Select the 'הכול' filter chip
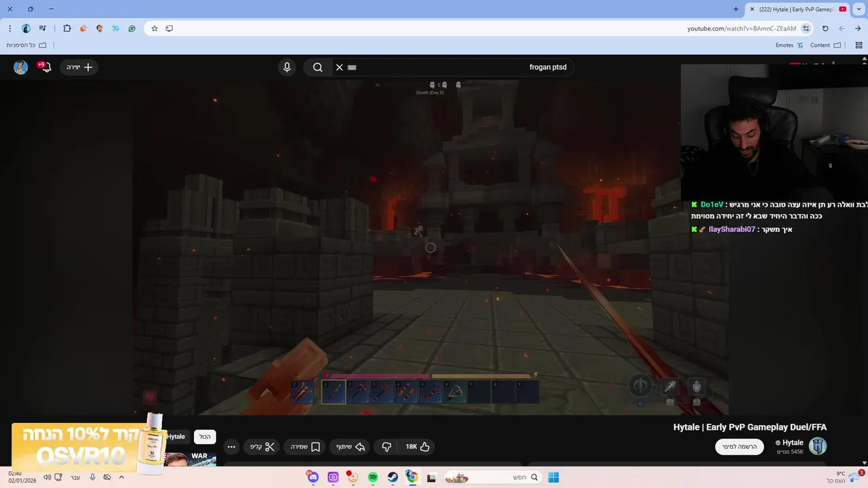Viewport: 868px width, 488px height. (x=205, y=437)
